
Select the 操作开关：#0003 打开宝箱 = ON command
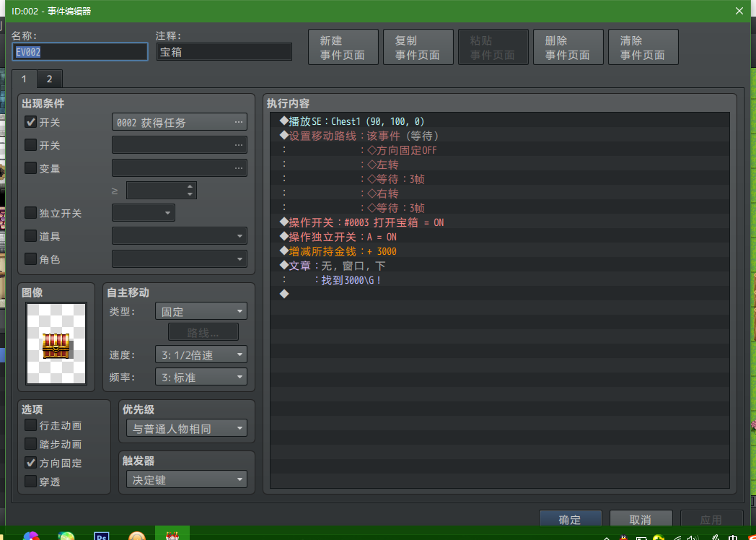tap(500, 222)
